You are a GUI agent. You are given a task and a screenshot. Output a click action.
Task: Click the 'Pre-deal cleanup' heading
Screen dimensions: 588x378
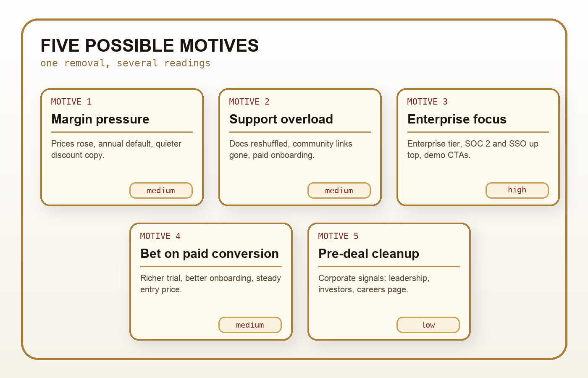(369, 254)
